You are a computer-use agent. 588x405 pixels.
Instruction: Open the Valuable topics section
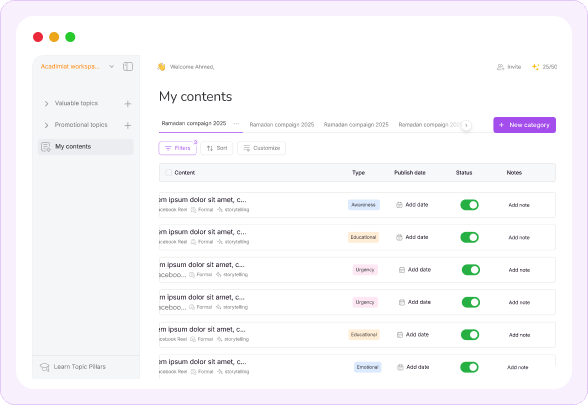[76, 103]
